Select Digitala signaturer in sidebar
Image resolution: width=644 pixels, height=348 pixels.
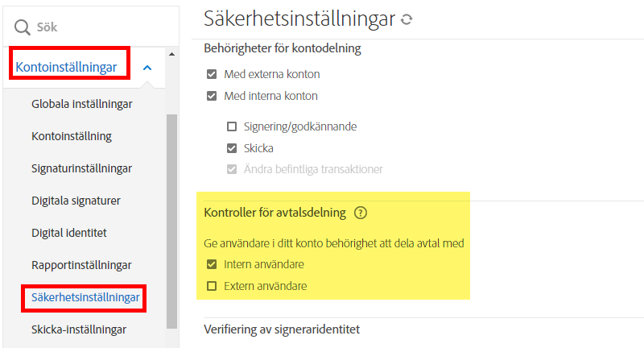(76, 201)
